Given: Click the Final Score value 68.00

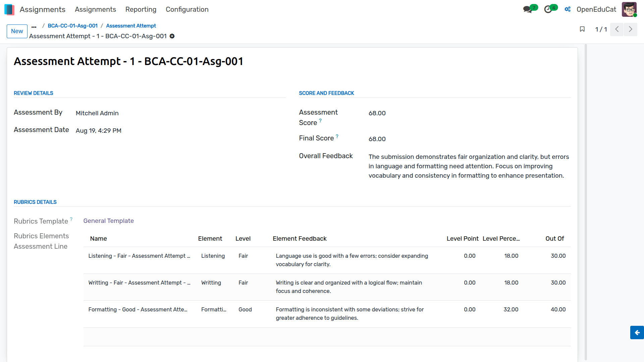Looking at the screenshot, I should pyautogui.click(x=377, y=139).
